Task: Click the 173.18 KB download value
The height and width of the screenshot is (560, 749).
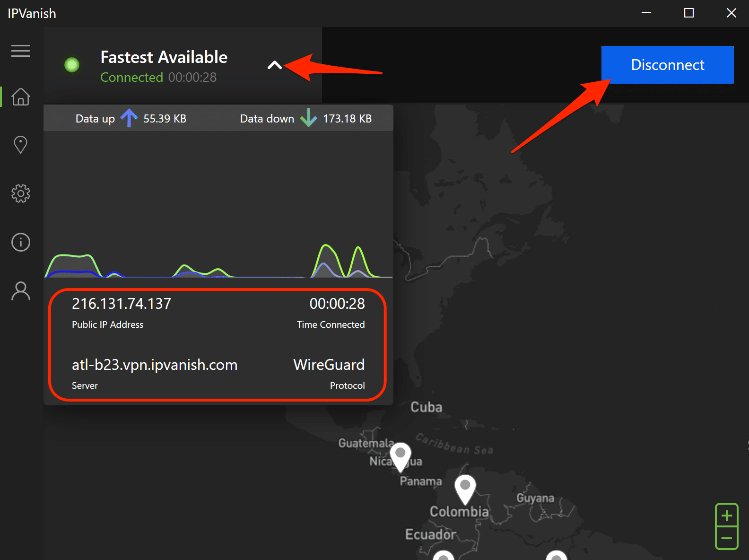Action: 348,119
